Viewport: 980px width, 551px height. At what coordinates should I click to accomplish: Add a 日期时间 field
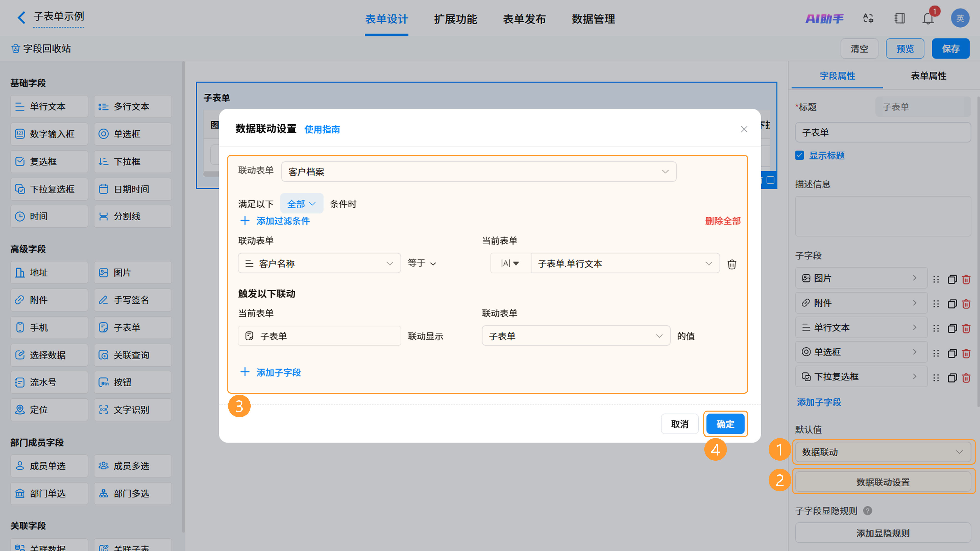click(x=133, y=189)
